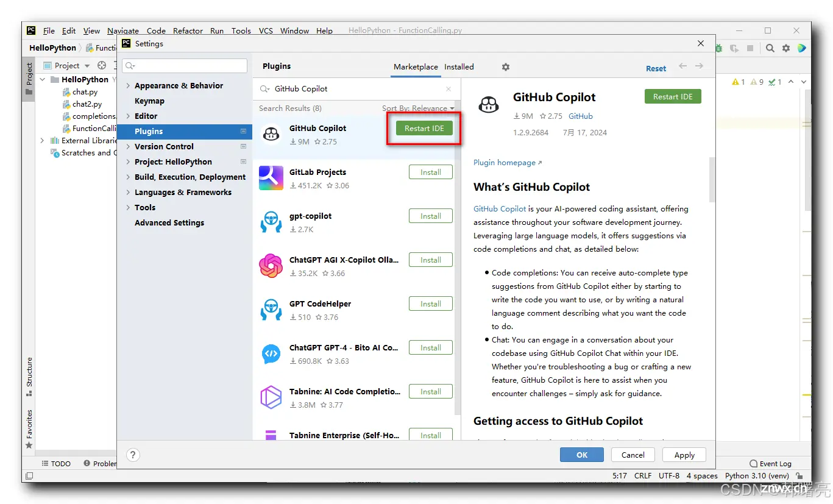Screen dimensions: 833x504
Task: Expand Appearance & Behavior settings
Action: coord(127,86)
